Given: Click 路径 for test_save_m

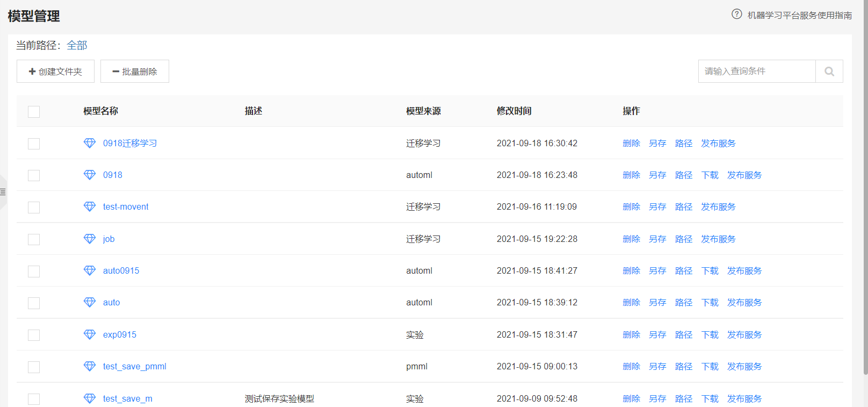Looking at the screenshot, I should (x=684, y=398).
